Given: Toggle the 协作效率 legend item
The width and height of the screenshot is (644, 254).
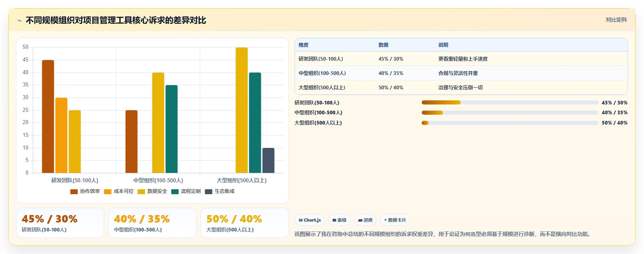Looking at the screenshot, I should tap(85, 191).
